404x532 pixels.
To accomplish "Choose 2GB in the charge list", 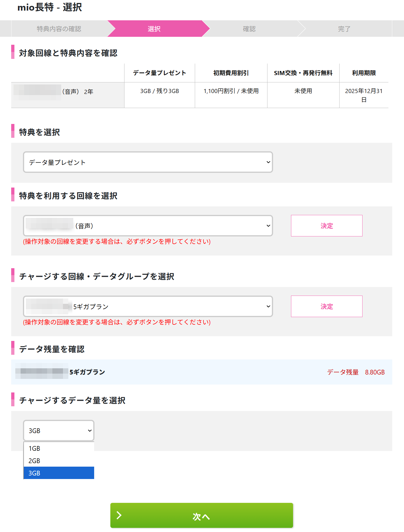I will [x=59, y=461].
